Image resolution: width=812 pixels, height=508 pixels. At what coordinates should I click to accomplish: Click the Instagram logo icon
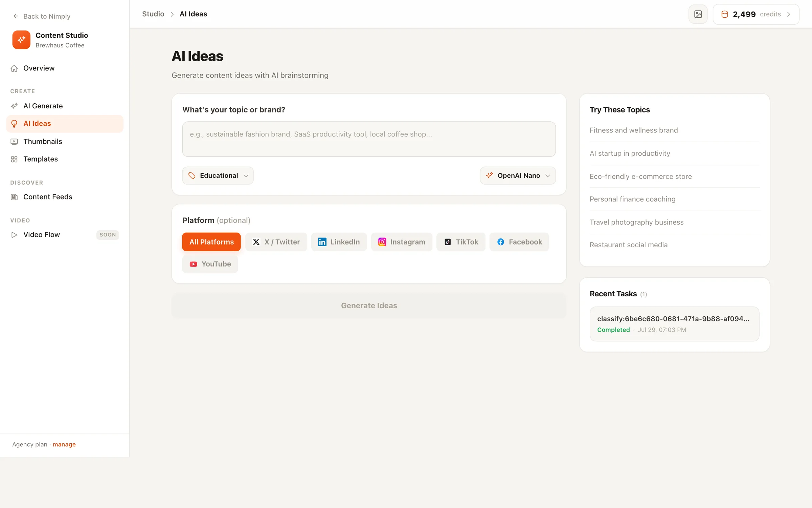pyautogui.click(x=382, y=242)
